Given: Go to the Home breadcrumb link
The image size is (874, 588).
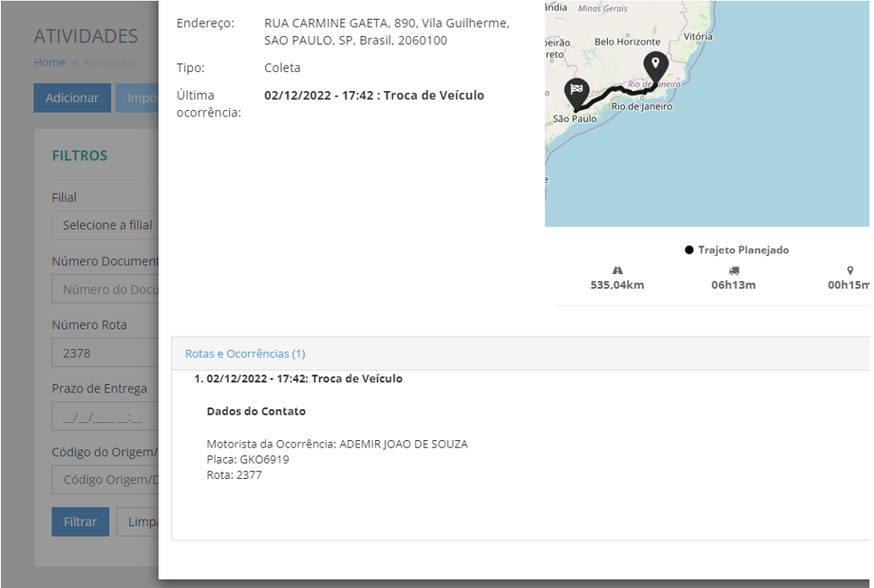Looking at the screenshot, I should pyautogui.click(x=50, y=62).
